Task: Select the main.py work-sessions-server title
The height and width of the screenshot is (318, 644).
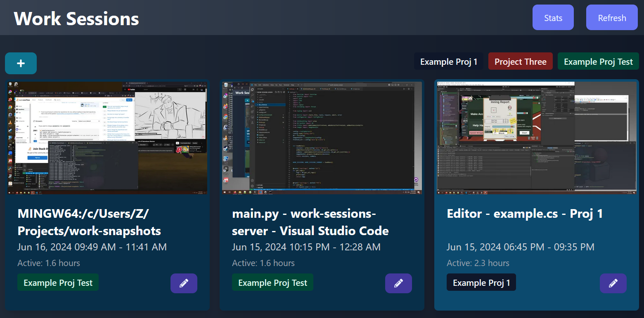Action: coord(310,222)
